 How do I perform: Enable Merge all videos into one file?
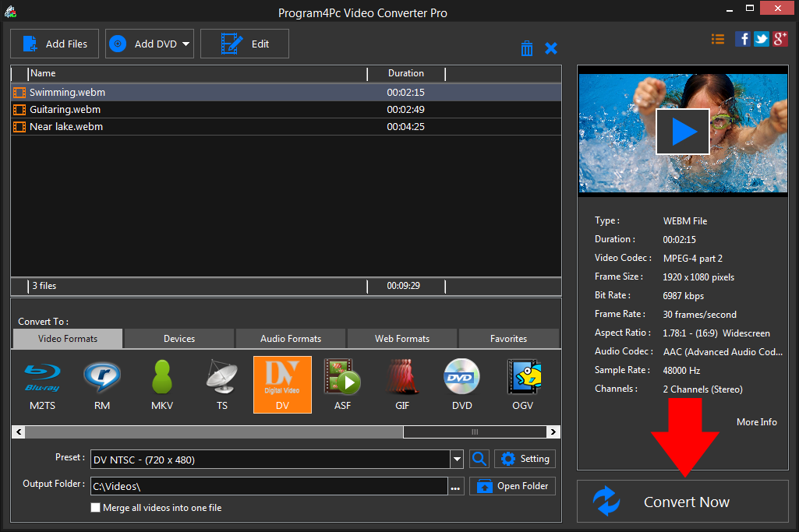(x=95, y=507)
